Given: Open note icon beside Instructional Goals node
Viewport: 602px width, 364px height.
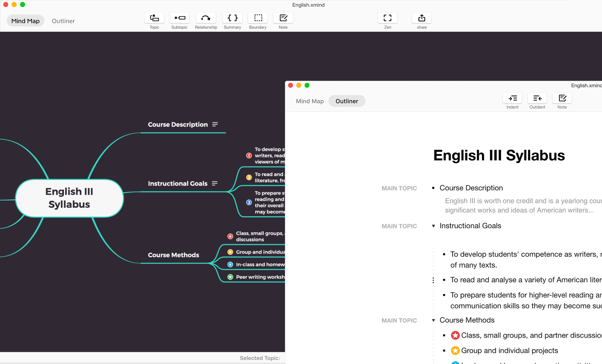Looking at the screenshot, I should (x=215, y=184).
